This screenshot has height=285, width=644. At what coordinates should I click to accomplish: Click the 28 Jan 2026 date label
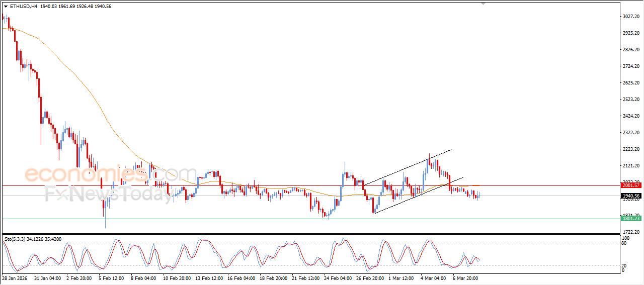coord(14,278)
